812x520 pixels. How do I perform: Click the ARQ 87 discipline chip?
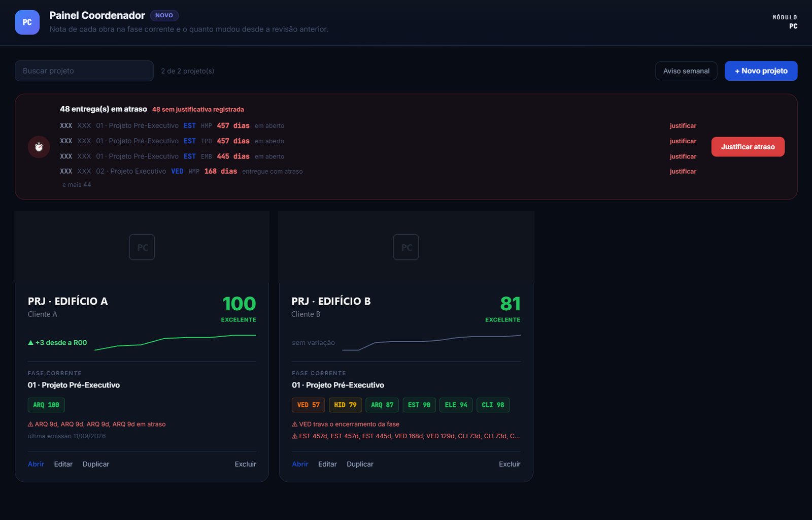382,405
